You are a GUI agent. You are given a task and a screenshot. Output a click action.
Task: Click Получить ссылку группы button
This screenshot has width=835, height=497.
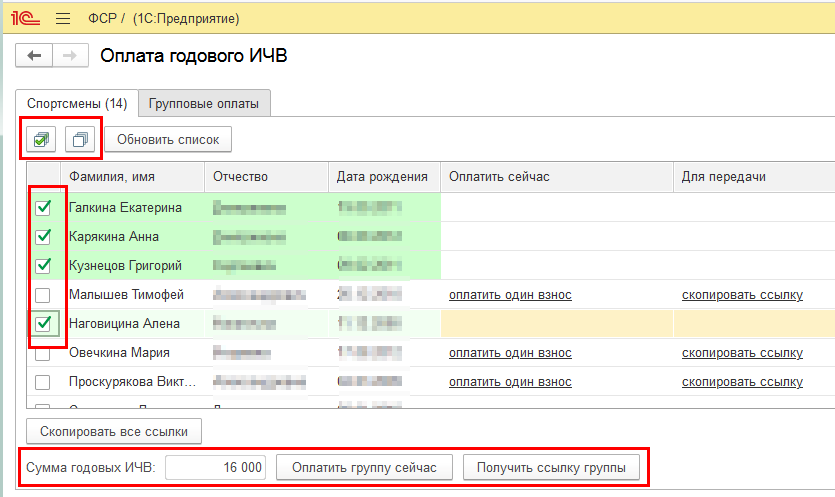(x=551, y=467)
